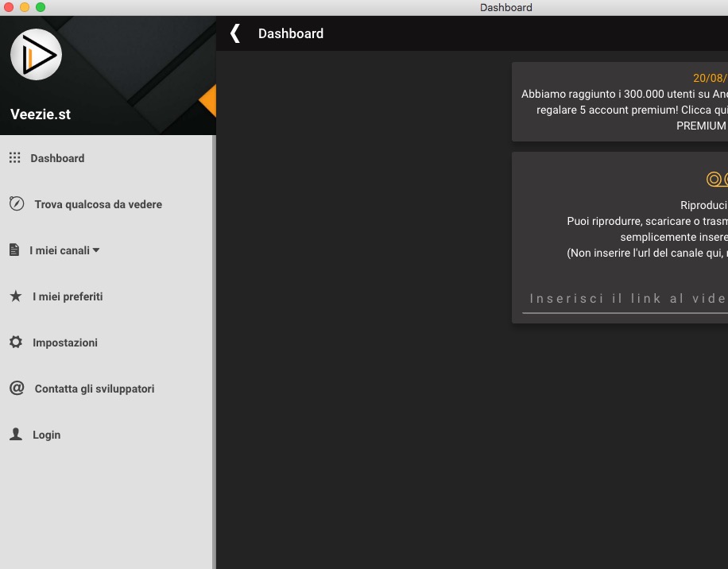Click the sidebar vertical scrollbar

coord(213,350)
